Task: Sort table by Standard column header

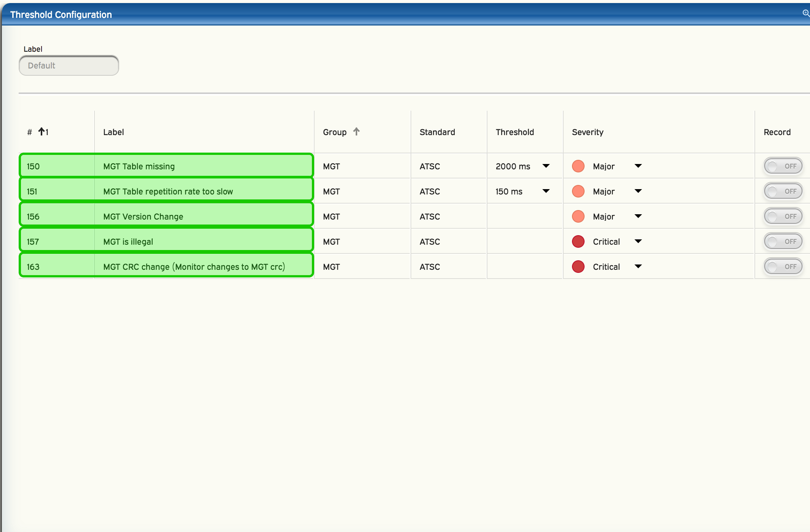Action: coord(437,132)
